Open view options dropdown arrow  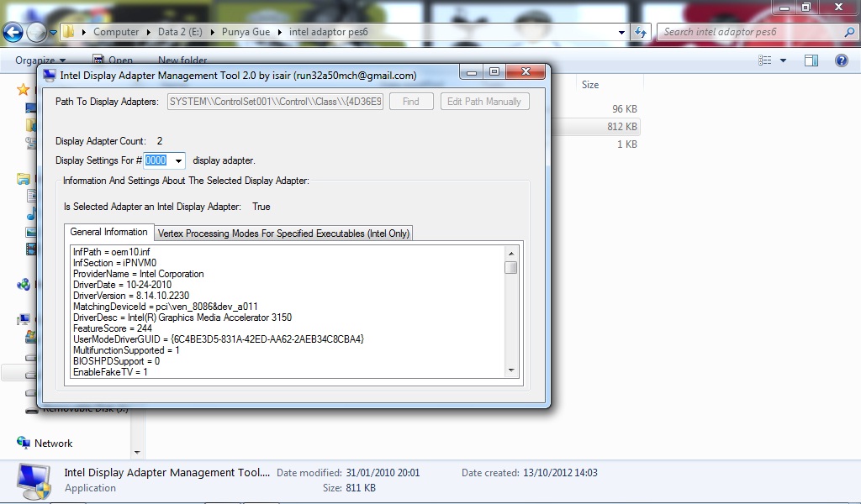tap(783, 60)
